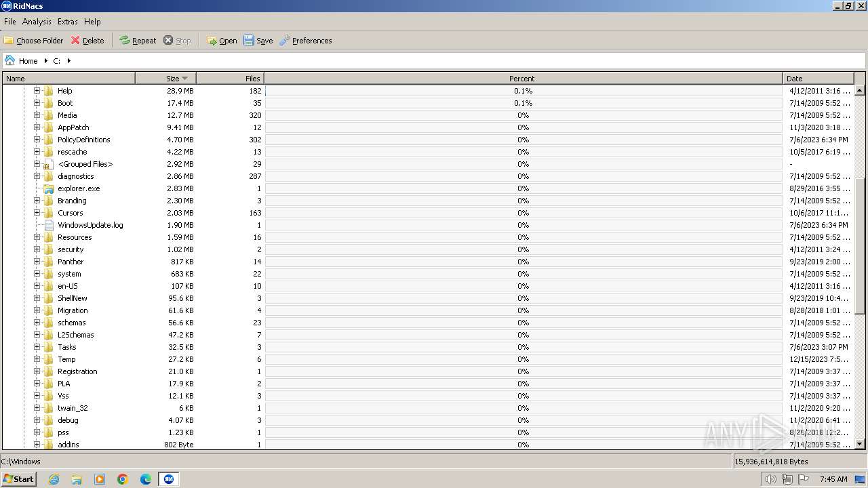Image resolution: width=868 pixels, height=488 pixels.
Task: Open Microsoft Edge from the taskbar
Action: tap(146, 479)
